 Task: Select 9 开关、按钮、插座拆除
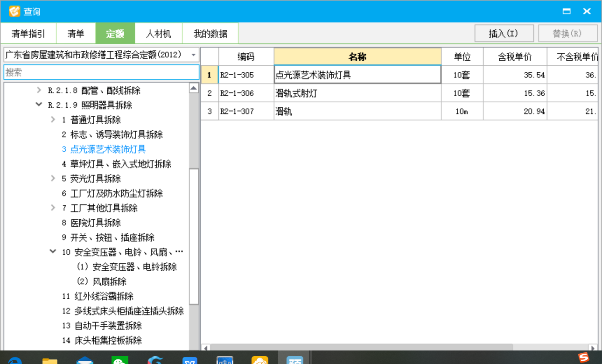108,238
